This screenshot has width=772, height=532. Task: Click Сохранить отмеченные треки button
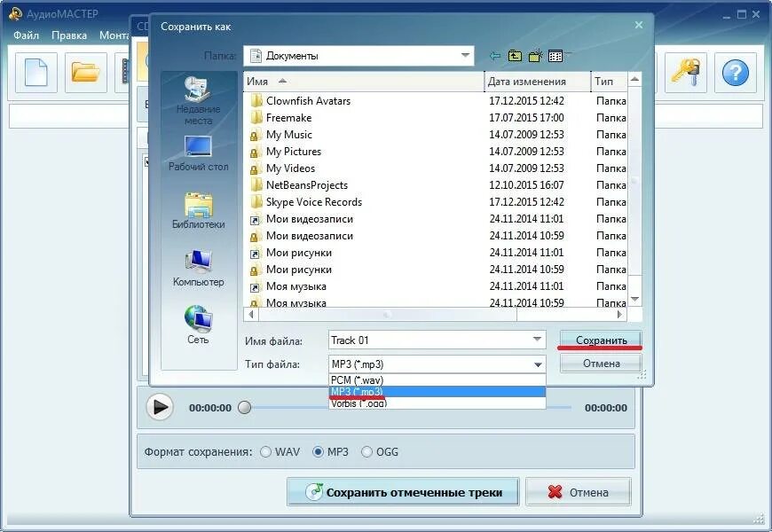click(x=403, y=492)
